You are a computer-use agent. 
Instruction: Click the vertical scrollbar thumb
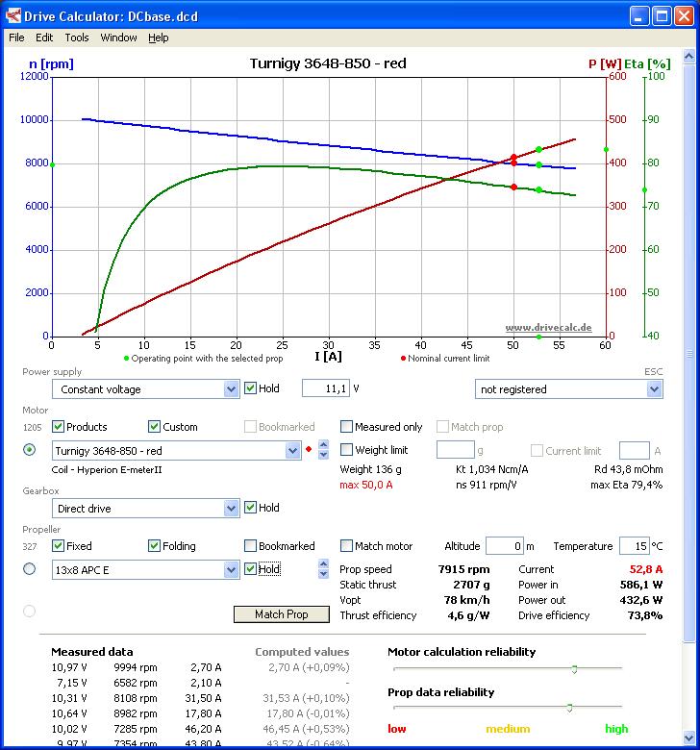[x=689, y=354]
